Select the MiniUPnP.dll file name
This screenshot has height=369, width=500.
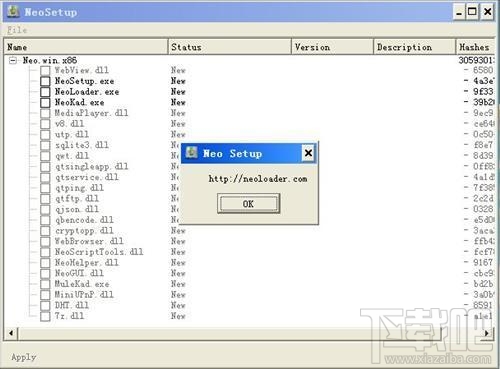click(x=84, y=295)
